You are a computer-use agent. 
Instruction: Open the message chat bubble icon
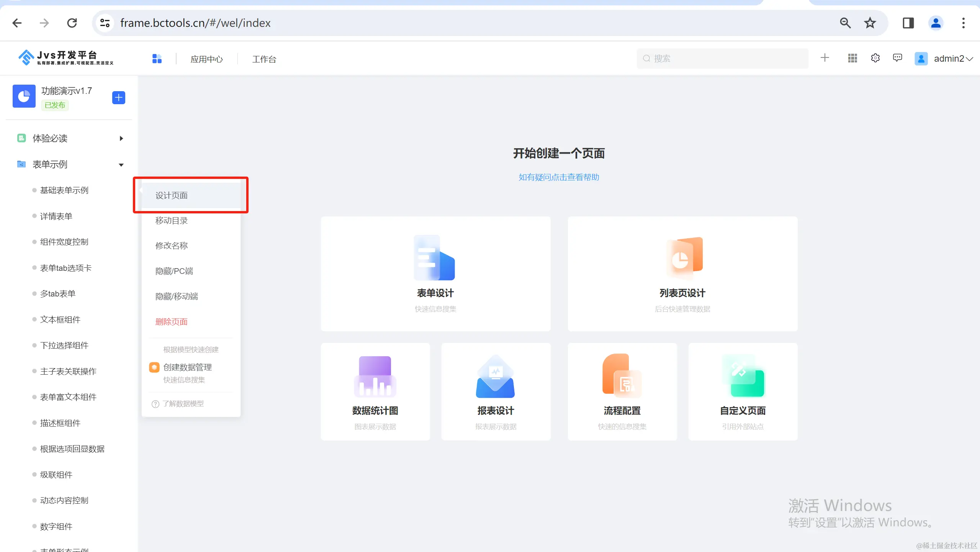coord(897,58)
